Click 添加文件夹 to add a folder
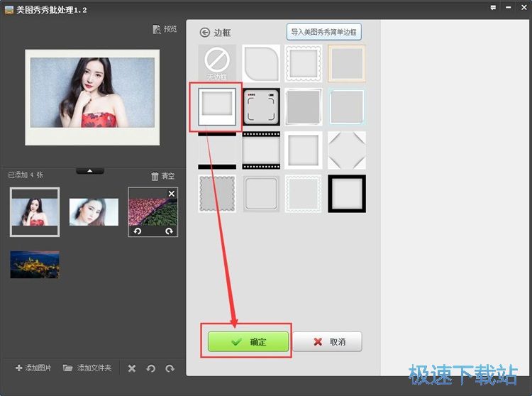The width and height of the screenshot is (532, 396). (x=87, y=368)
